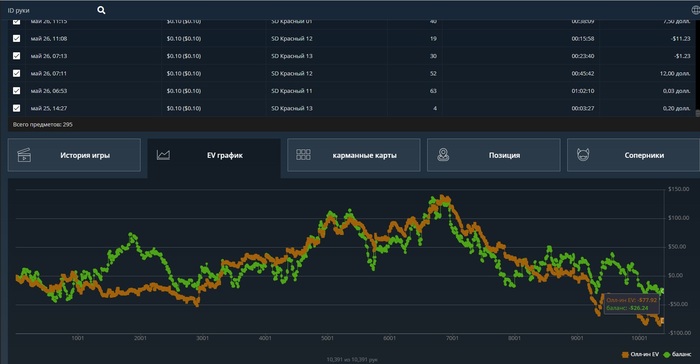The width and height of the screenshot is (700, 364).
Task: Click the search magnifier icon
Action: (101, 10)
